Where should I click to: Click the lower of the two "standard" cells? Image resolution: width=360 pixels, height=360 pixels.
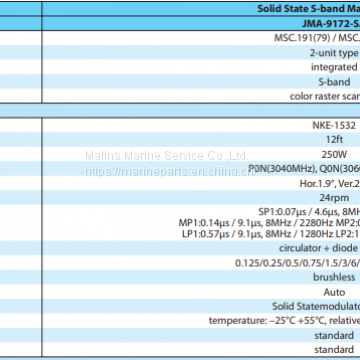[201, 349]
